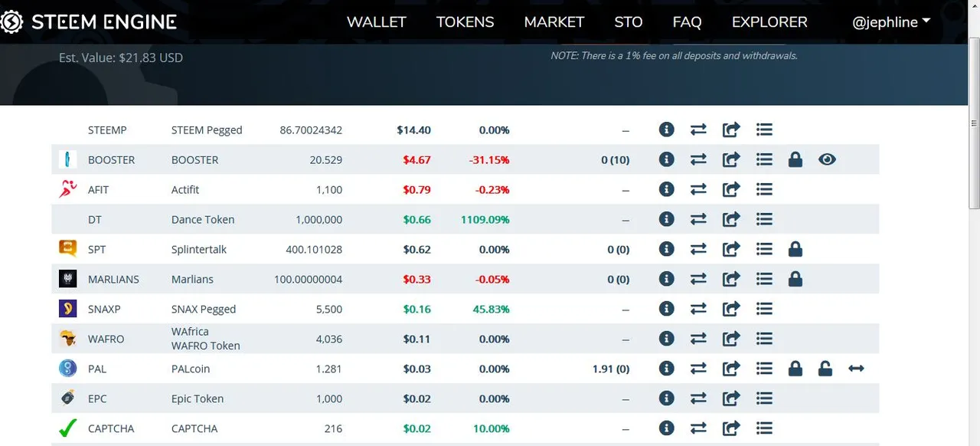Viewport: 980px width, 446px height.
Task: Click send/share icon in SPT row
Action: pos(731,249)
